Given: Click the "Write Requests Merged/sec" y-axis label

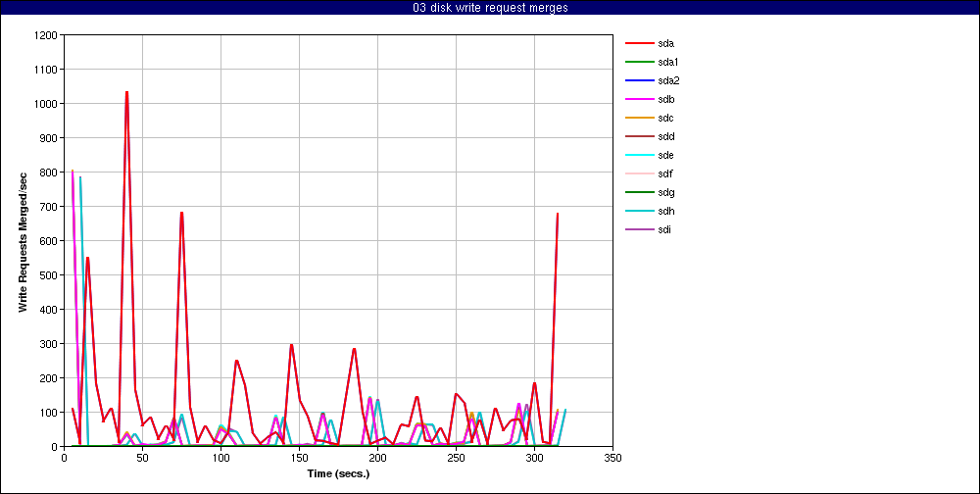Looking at the screenshot, I should point(23,240).
